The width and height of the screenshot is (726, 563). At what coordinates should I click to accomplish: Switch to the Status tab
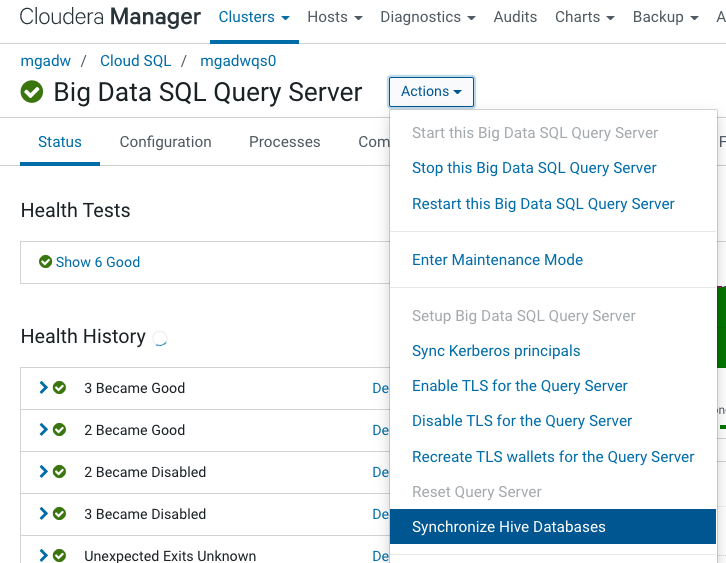(60, 142)
